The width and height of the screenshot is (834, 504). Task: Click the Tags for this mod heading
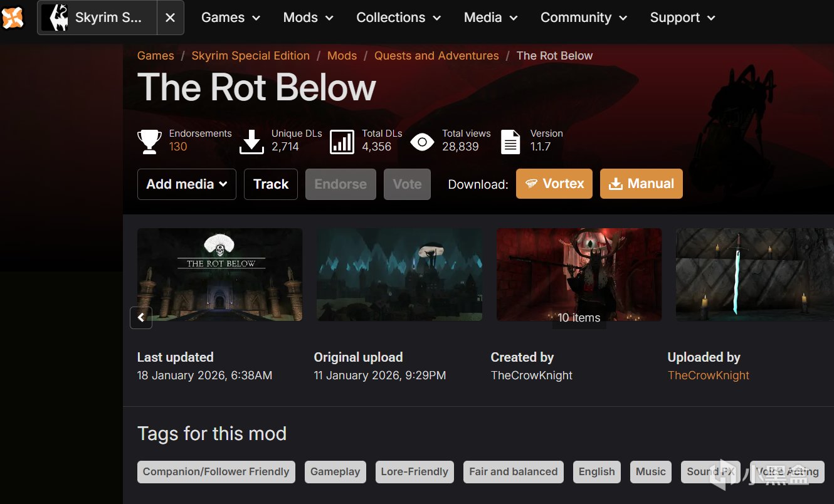pyautogui.click(x=212, y=434)
